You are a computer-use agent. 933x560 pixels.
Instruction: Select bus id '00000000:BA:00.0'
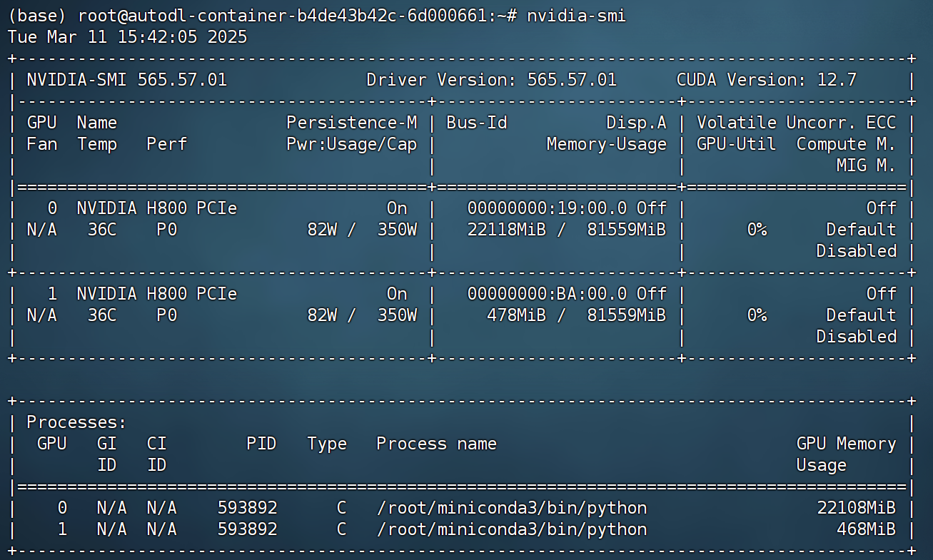tap(548, 294)
